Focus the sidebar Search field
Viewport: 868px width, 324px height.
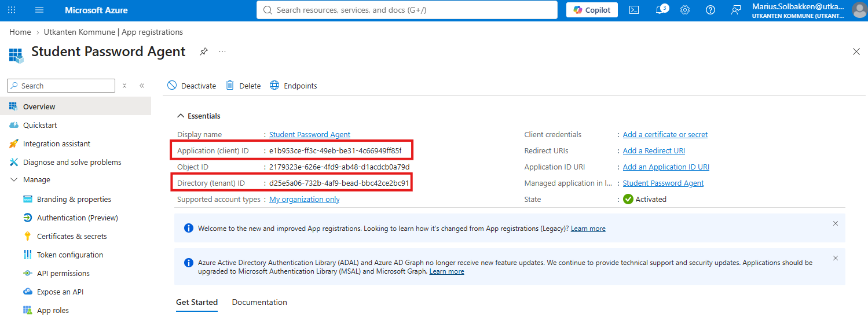61,86
